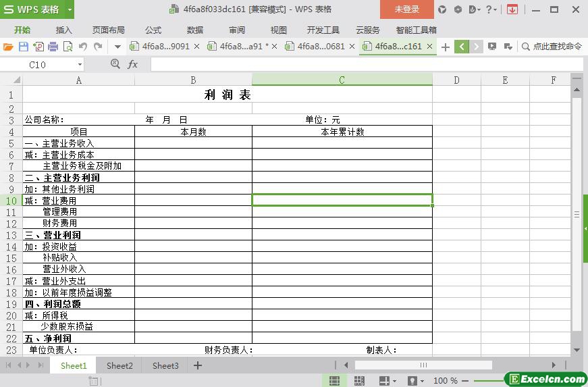Click the WPS 表格 logo button
Screen dimensions: 588x387
pos(32,9)
